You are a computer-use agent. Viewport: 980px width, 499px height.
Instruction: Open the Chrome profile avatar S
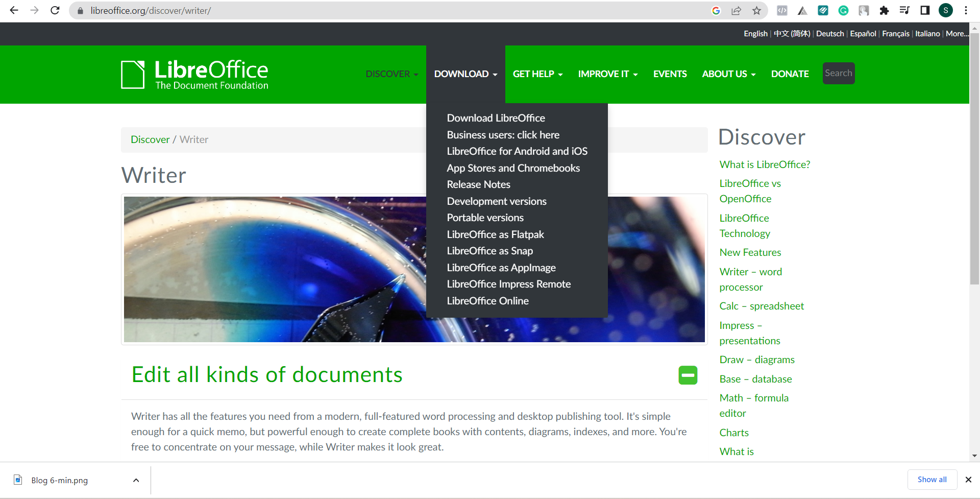[946, 10]
